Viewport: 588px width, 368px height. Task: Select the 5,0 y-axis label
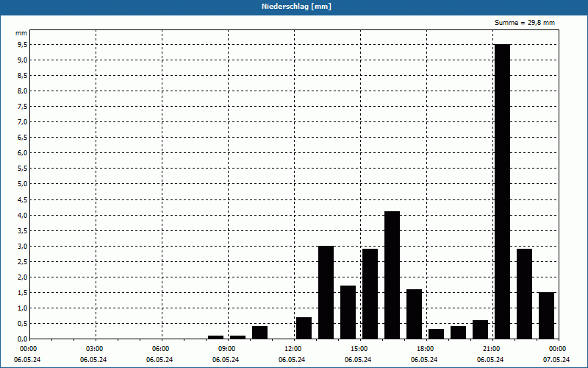pyautogui.click(x=23, y=184)
